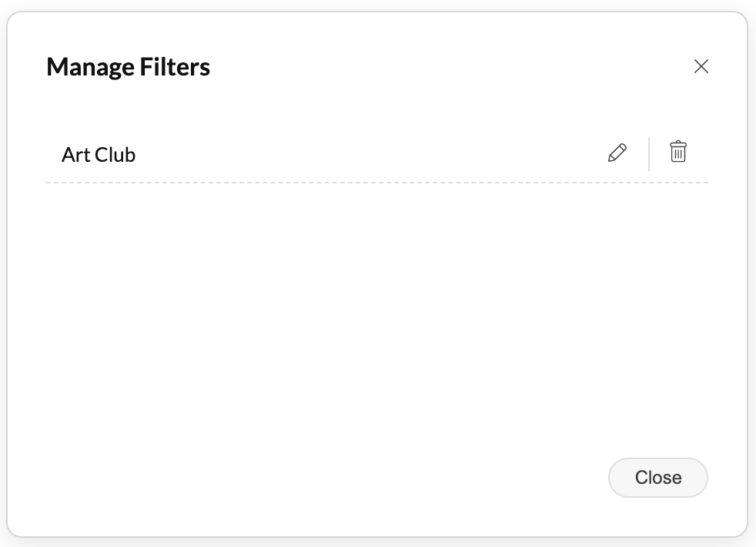This screenshot has width=756, height=547.
Task: Click Close at the dialog bottom
Action: click(657, 478)
